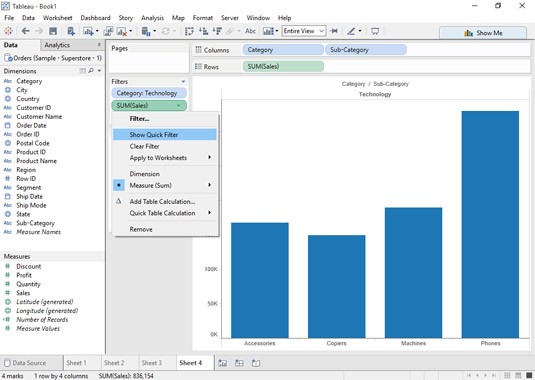The image size is (535, 380).
Task: Click the Presentation Mode icon
Action: (375, 31)
